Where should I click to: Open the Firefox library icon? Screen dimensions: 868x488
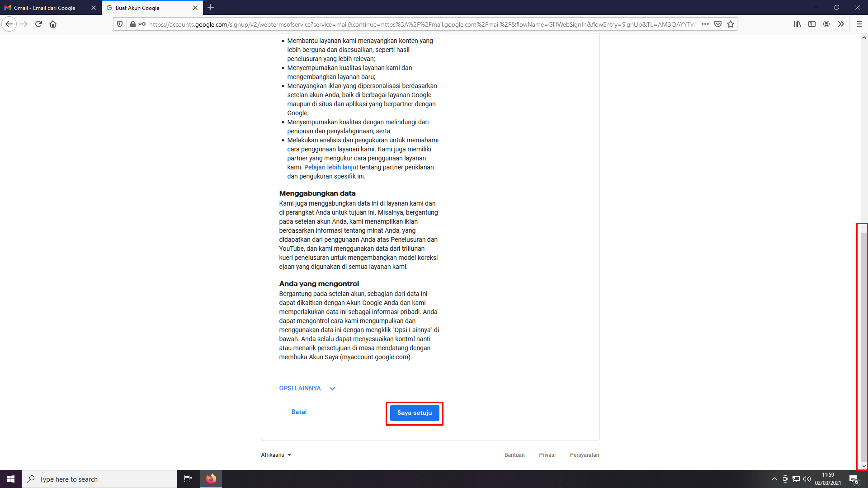(797, 24)
